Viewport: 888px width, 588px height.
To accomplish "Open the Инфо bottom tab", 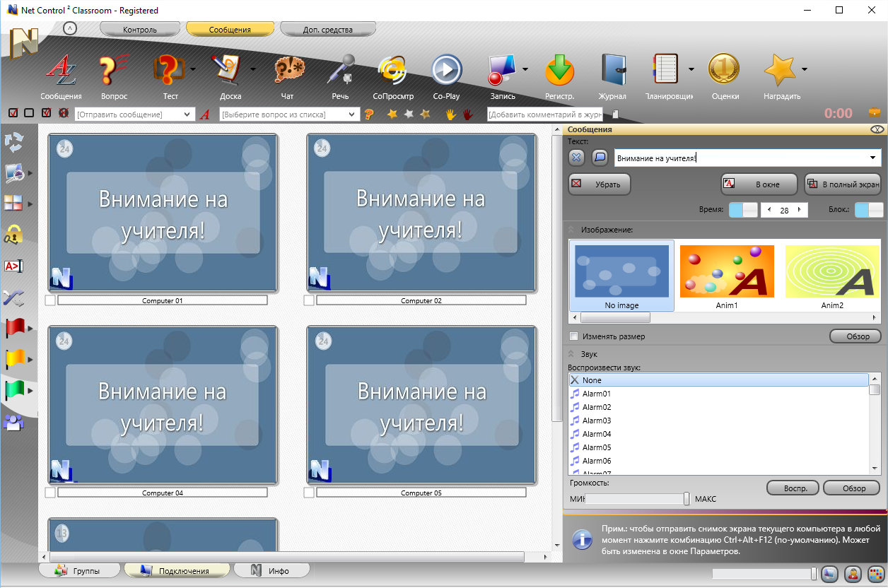I will pyautogui.click(x=271, y=570).
